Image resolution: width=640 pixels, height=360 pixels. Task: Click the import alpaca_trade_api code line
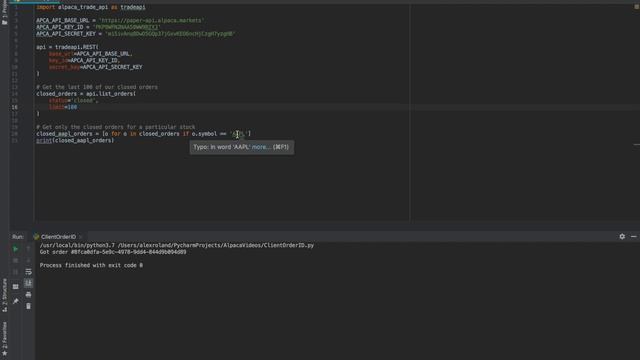point(91,7)
